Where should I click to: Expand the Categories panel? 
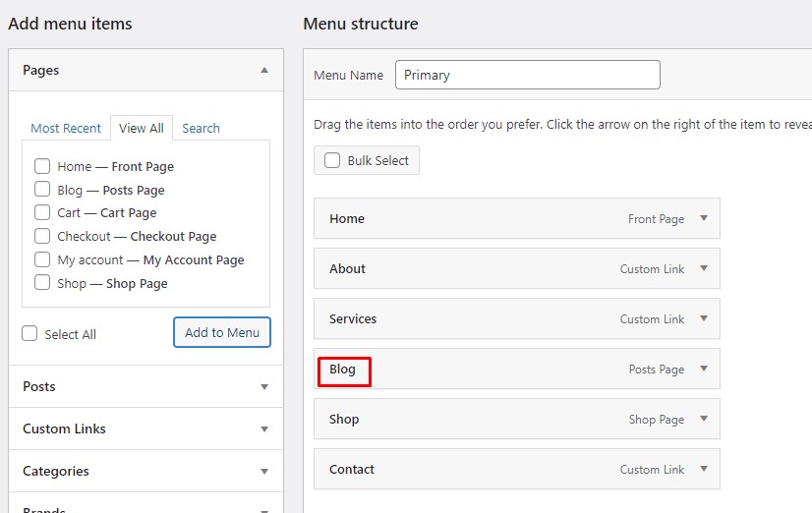click(x=264, y=471)
